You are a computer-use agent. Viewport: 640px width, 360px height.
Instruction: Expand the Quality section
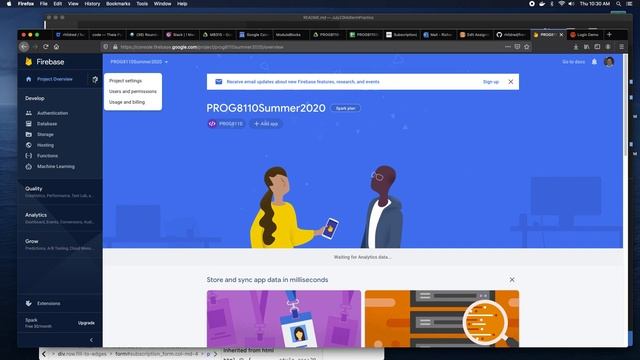(60, 191)
